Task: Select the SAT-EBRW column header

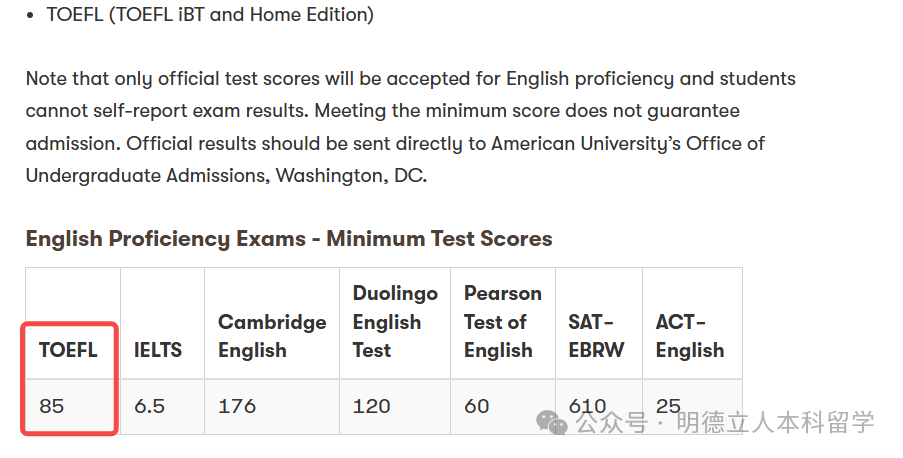Action: [596, 336]
